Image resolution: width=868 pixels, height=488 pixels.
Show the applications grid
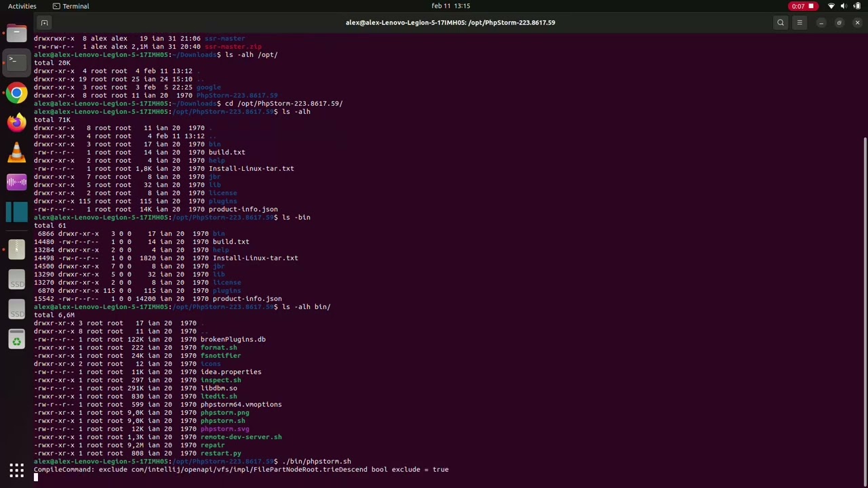pos(16,470)
